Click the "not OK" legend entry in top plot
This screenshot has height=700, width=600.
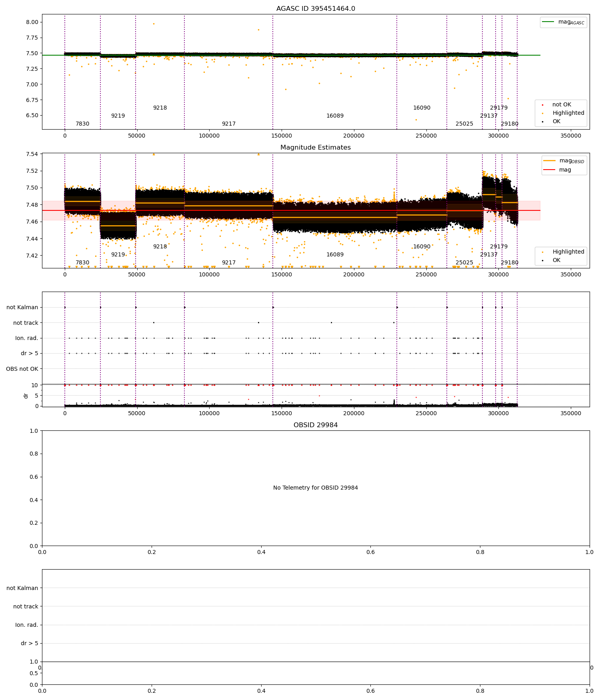(557, 105)
